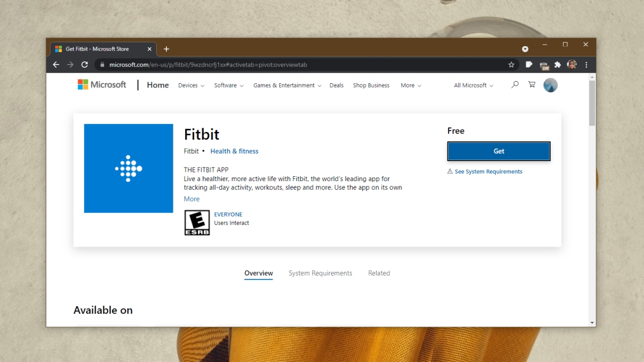Click the address bar URL
Screen dimensions: 644x362
[208, 65]
